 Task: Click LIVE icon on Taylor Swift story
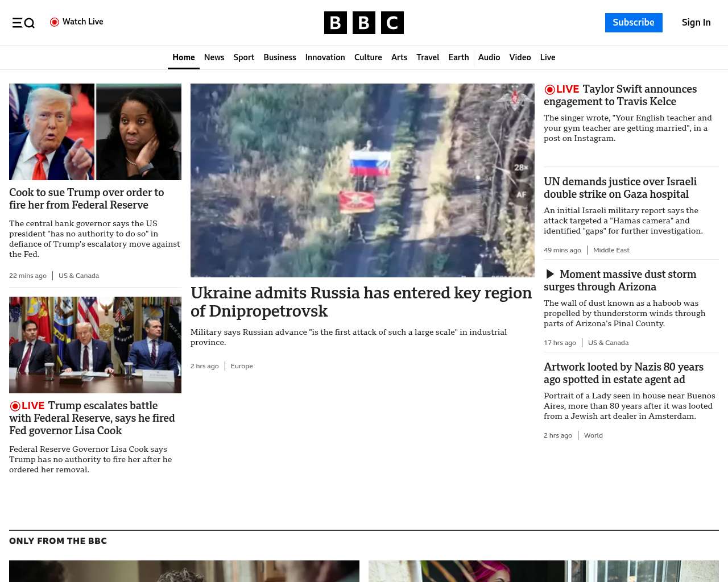[x=562, y=89]
